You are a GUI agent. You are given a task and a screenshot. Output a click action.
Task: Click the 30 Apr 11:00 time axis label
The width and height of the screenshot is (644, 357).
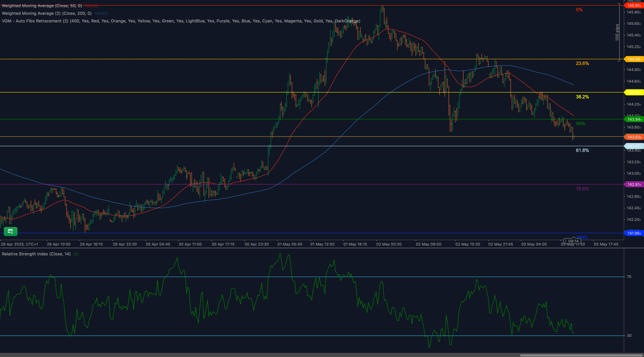(190, 244)
